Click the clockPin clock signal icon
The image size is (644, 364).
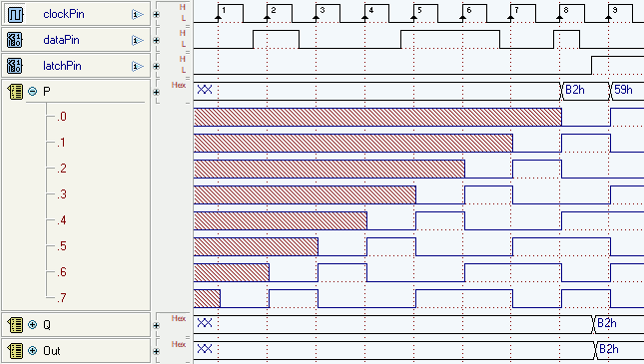point(15,14)
